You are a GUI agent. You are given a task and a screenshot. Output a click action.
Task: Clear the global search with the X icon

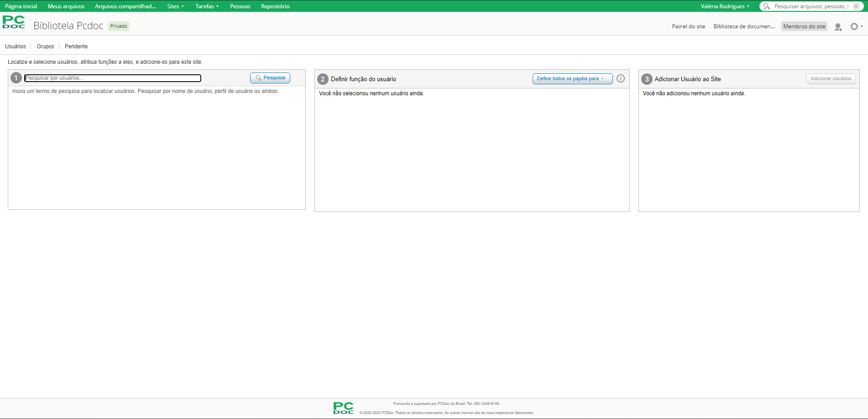(856, 6)
